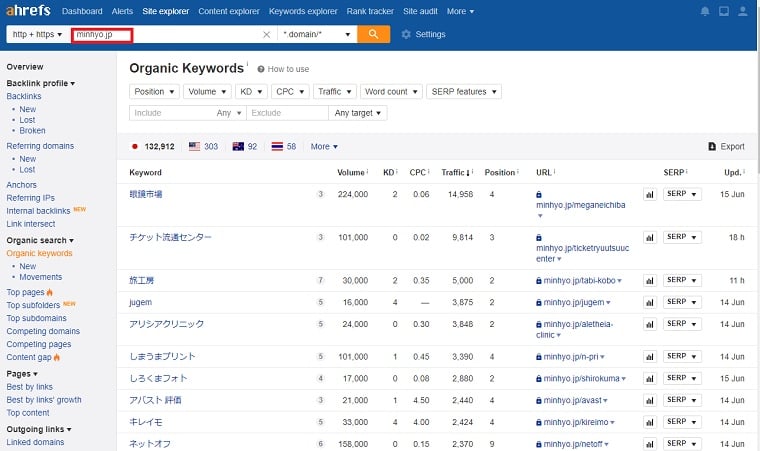
Task: Show the chart icon for 眼鏡市場 row
Action: click(649, 194)
